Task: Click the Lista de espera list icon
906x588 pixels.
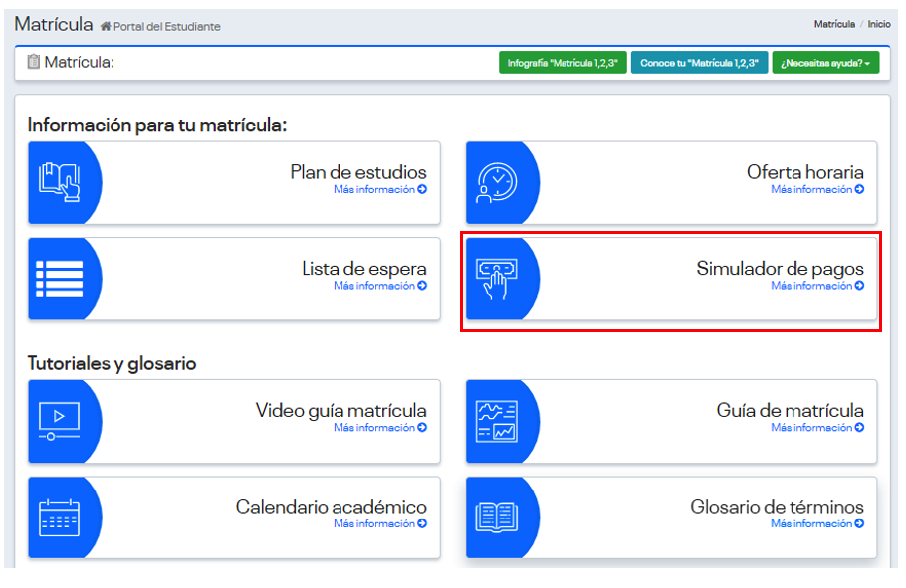Action: pos(59,279)
